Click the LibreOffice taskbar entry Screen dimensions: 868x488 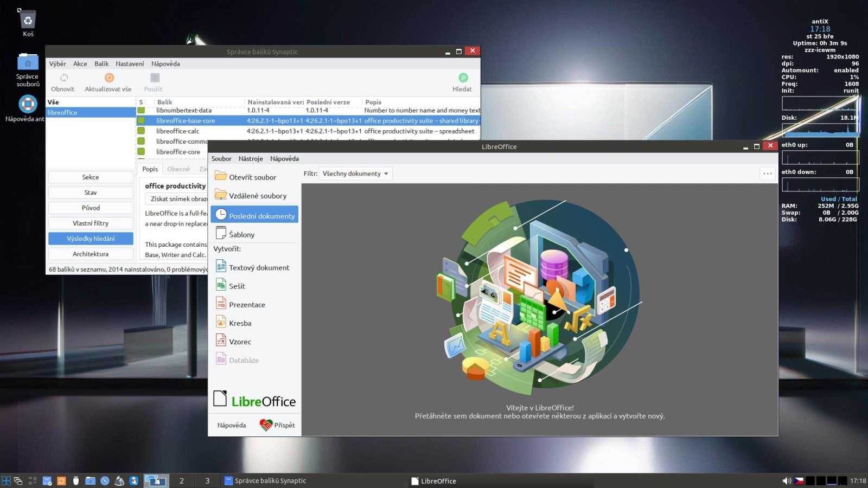point(501,480)
